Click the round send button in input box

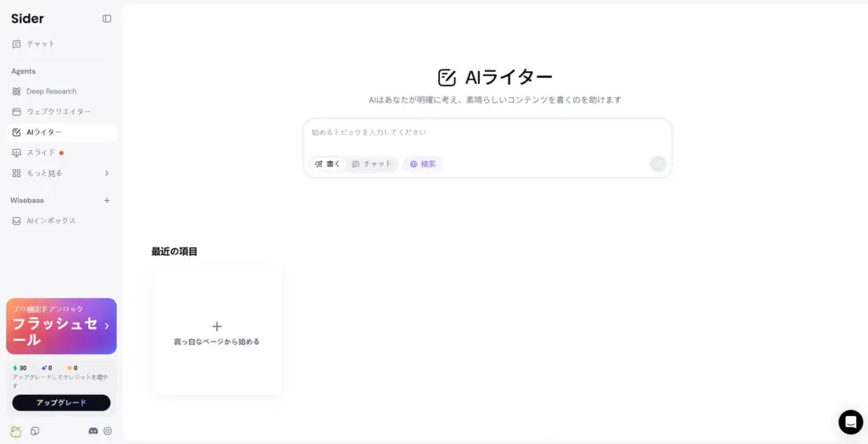[658, 164]
